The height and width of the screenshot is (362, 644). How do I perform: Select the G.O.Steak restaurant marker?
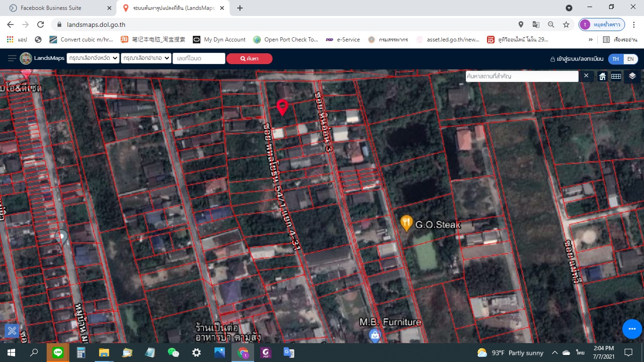point(406,223)
